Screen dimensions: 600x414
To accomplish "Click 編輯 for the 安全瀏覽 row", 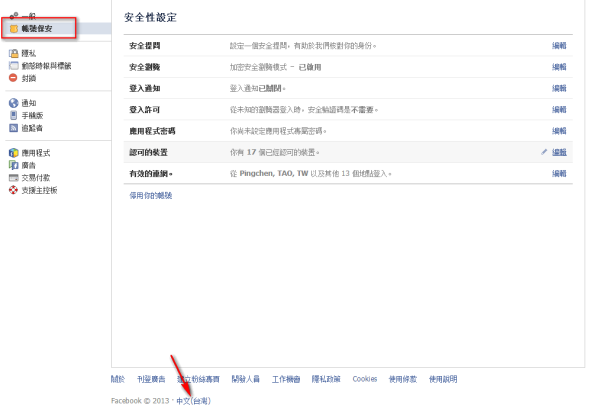I will coord(559,67).
